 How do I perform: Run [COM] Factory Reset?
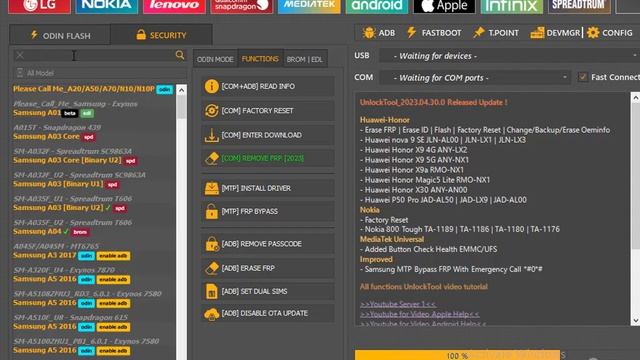coord(268,111)
